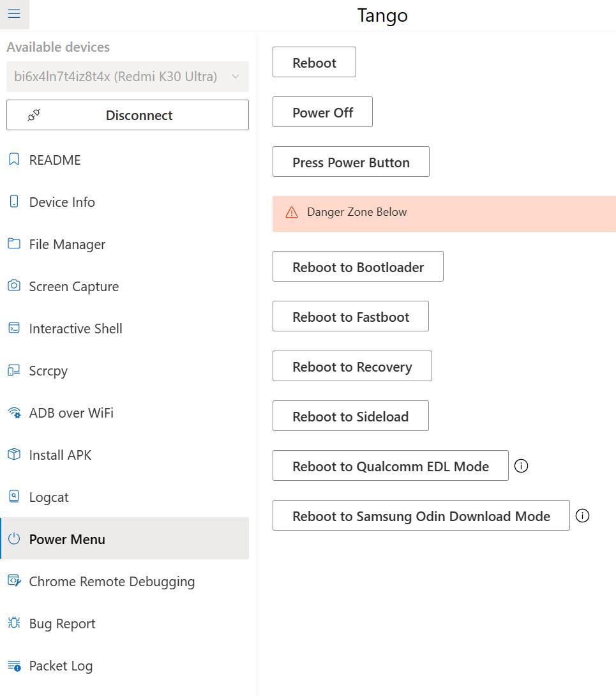Open Chrome Remote Debugging
Viewport: 616px width, 696px height.
click(112, 582)
